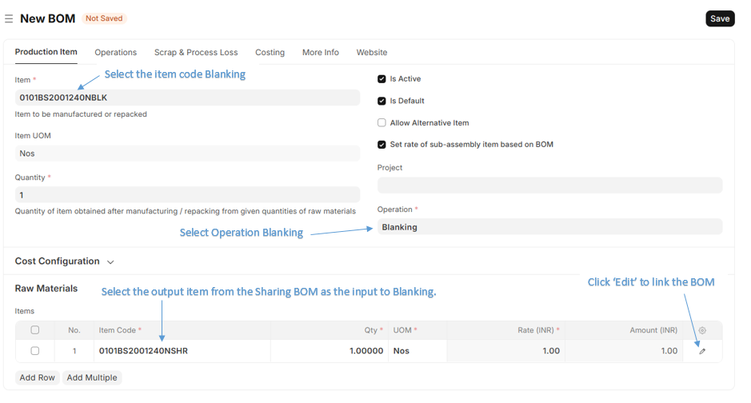The height and width of the screenshot is (403, 751).
Task: Open the hamburger sidebar menu icon
Action: pos(9,19)
